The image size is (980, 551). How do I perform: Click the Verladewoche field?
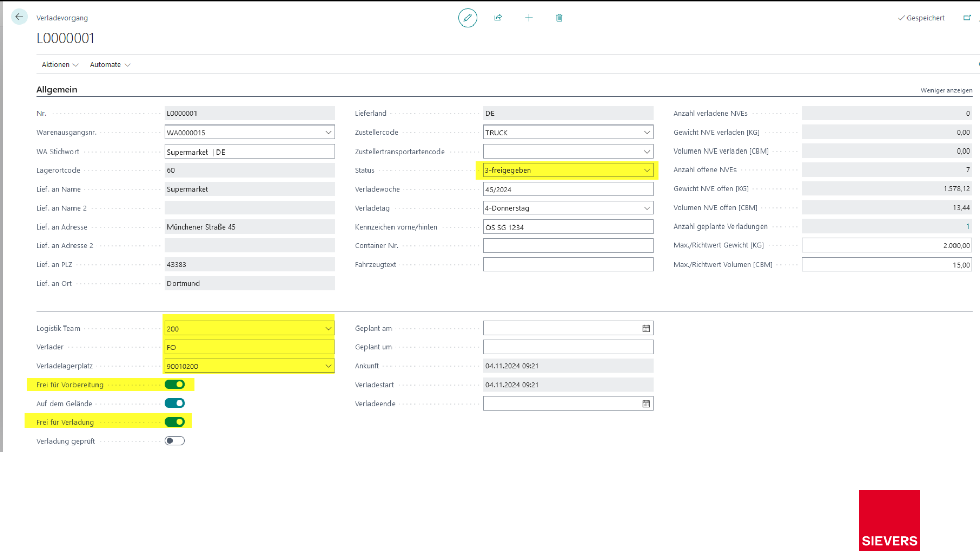point(568,189)
